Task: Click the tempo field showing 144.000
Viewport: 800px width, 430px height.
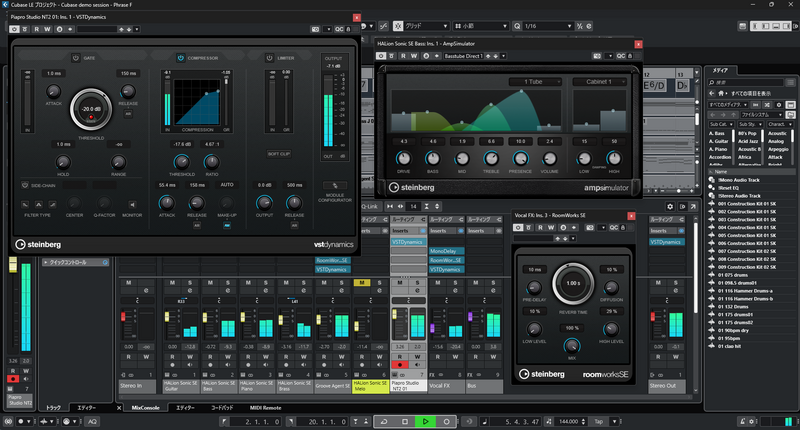Action: [569, 422]
